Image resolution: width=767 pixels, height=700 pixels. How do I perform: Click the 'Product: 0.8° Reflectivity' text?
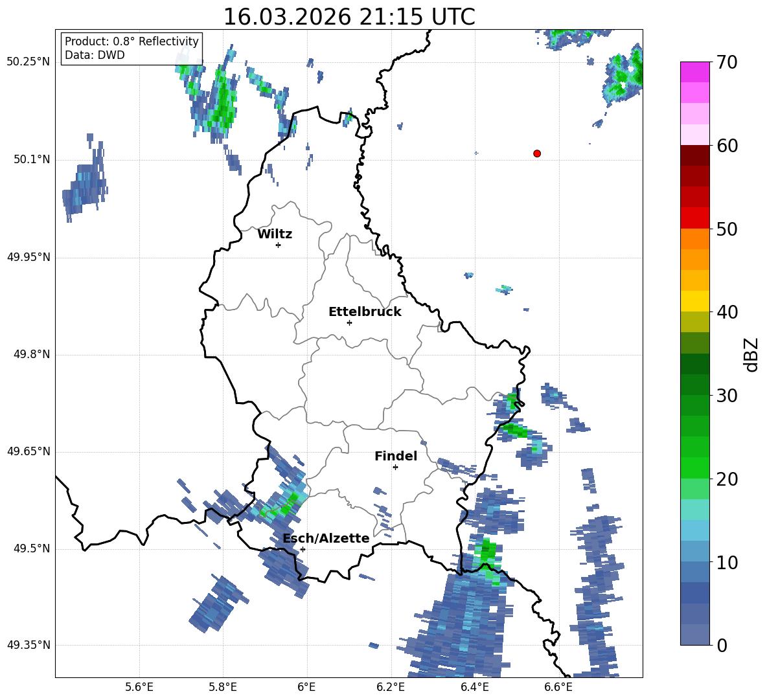click(132, 41)
